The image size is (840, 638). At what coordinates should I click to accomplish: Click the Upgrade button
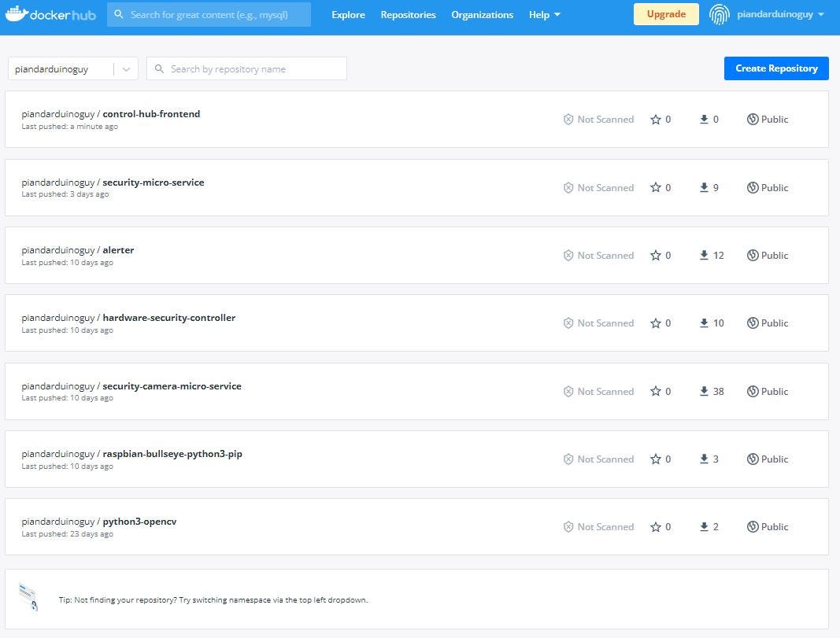point(665,13)
